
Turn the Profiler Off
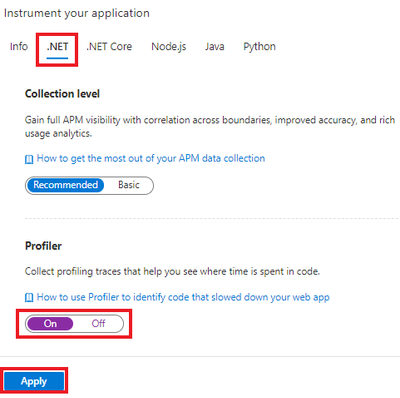[98, 323]
